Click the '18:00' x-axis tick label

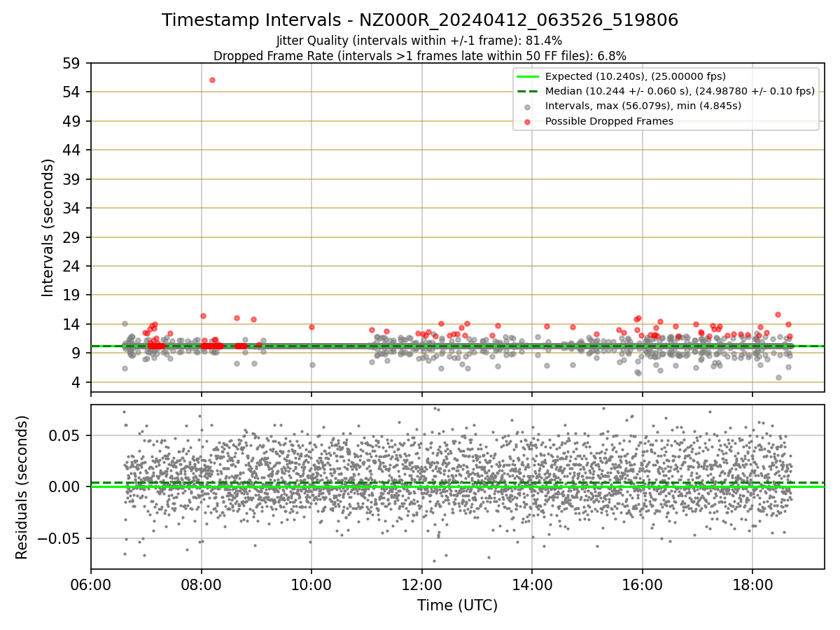coord(752,584)
